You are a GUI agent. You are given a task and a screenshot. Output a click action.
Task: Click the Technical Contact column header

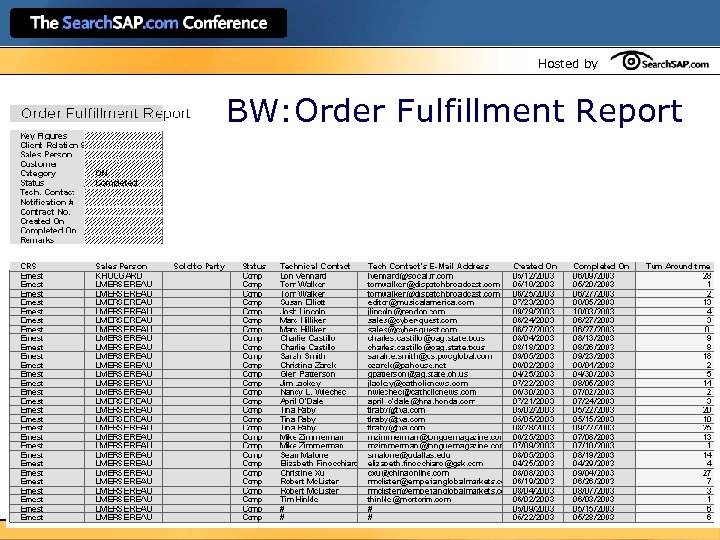click(315, 266)
